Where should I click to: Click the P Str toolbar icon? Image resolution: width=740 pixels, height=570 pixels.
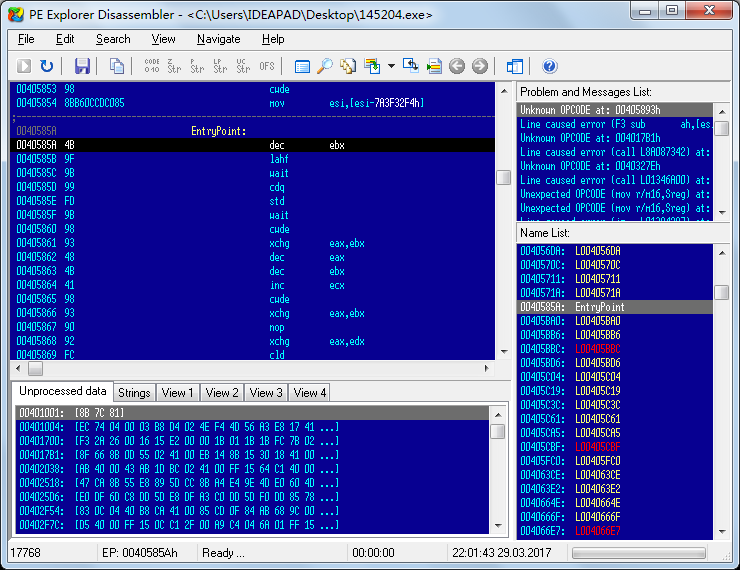(x=197, y=66)
